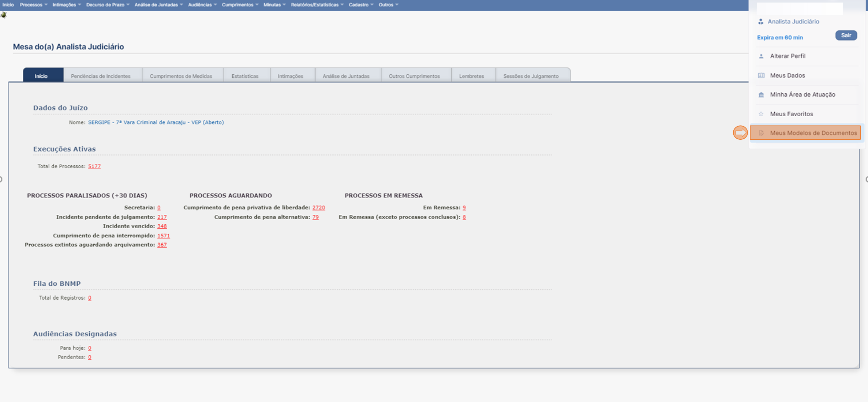Open Em Remessa exceto conclusos count 8
The height and width of the screenshot is (402, 868).
pyautogui.click(x=464, y=217)
